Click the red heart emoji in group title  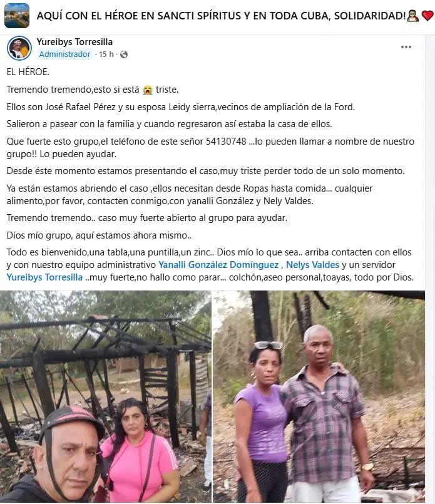pyautogui.click(x=427, y=16)
